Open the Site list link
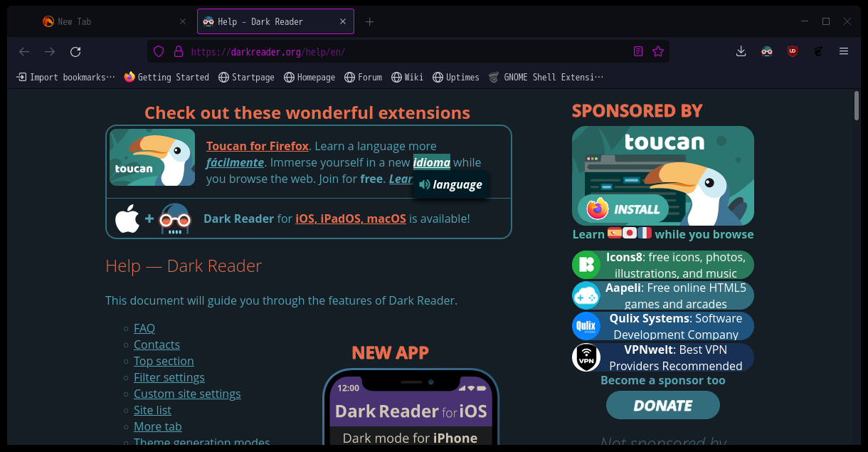Screen dimensions: 868x452 (x=152, y=410)
